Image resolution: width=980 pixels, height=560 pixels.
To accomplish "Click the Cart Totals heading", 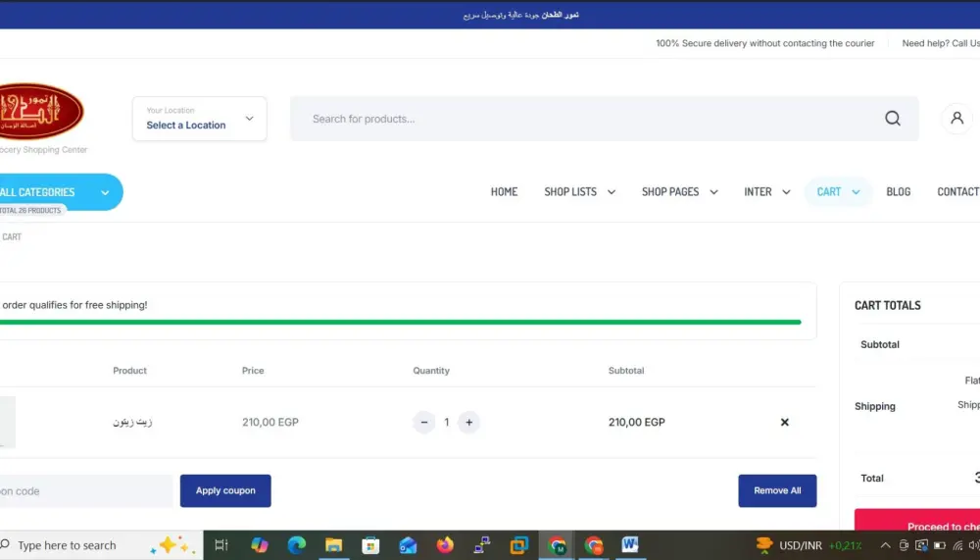I will pyautogui.click(x=888, y=305).
